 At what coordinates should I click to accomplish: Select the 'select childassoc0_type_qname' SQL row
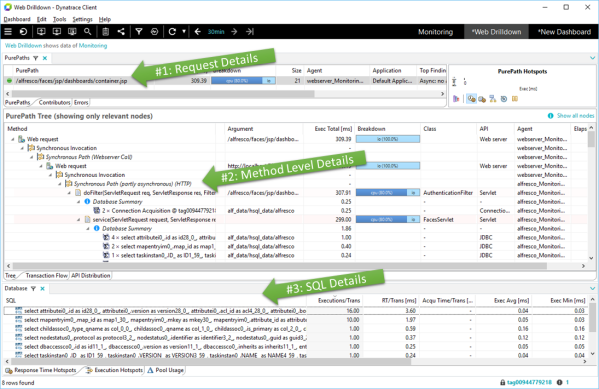(295, 329)
